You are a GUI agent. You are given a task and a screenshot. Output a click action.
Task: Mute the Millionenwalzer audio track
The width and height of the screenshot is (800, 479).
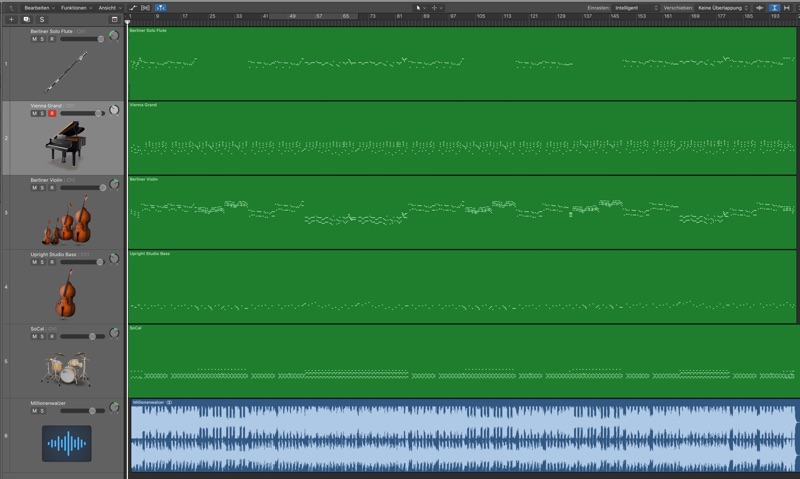tap(34, 411)
